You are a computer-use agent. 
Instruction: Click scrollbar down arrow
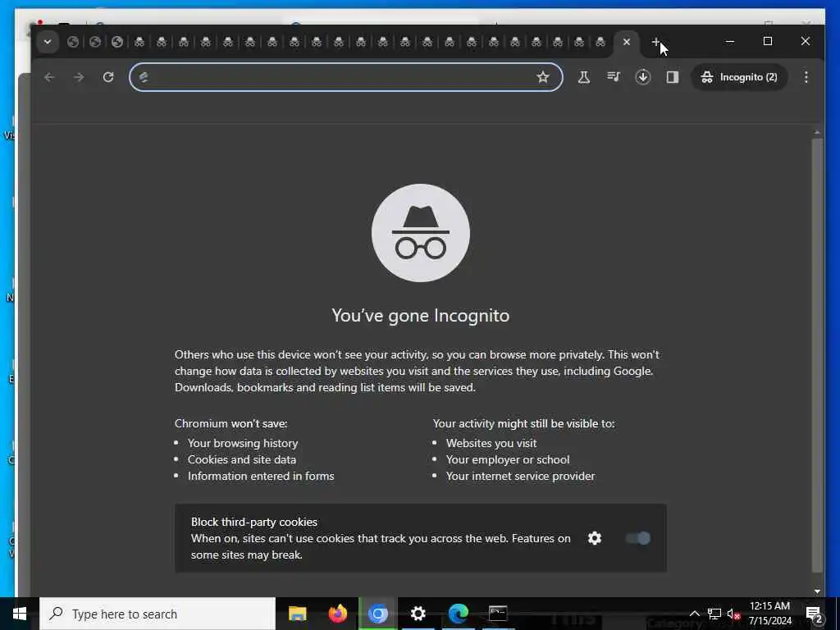[817, 591]
